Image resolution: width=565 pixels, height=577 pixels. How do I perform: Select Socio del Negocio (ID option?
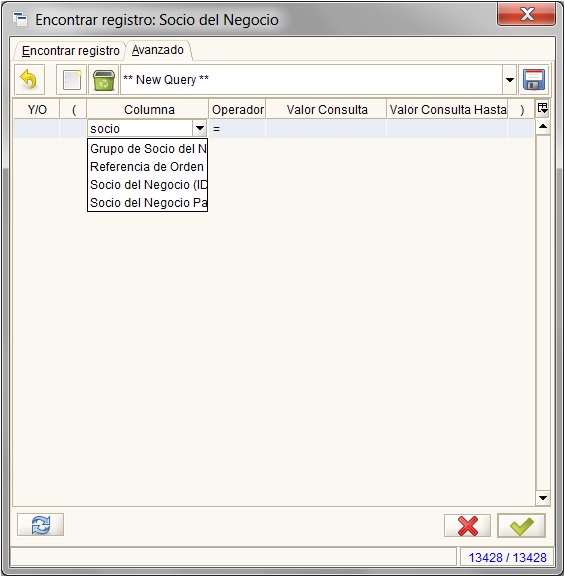pyautogui.click(x=148, y=185)
